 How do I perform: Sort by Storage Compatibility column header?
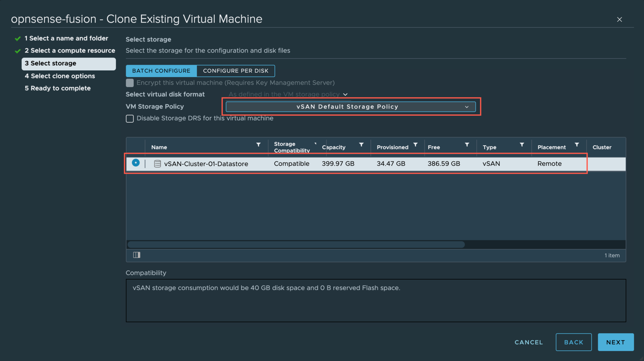292,147
